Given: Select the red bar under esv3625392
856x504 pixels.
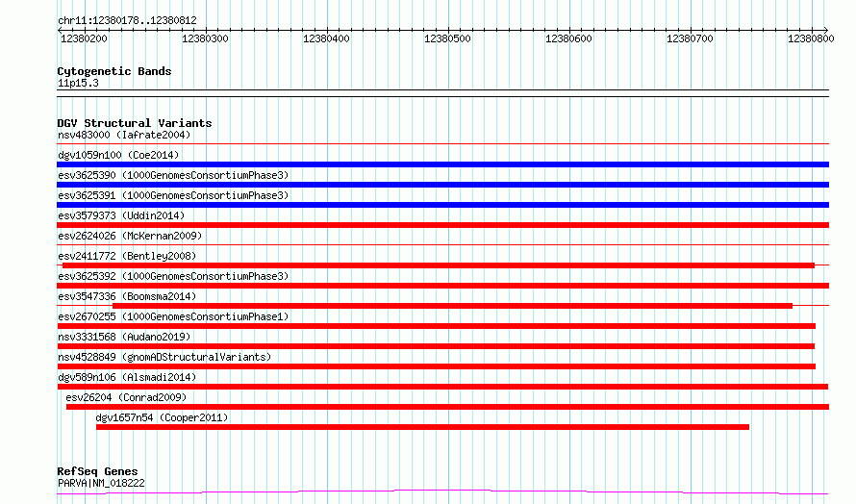Looking at the screenshot, I should [442, 286].
